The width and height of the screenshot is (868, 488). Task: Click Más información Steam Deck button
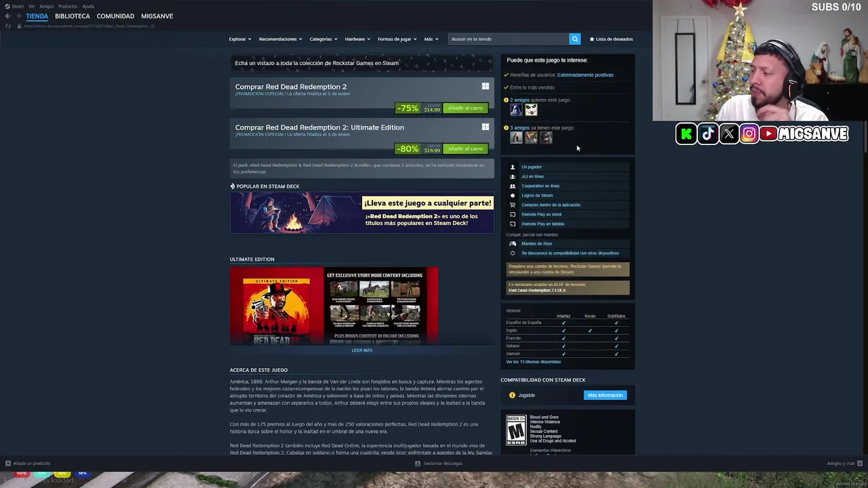pos(605,395)
